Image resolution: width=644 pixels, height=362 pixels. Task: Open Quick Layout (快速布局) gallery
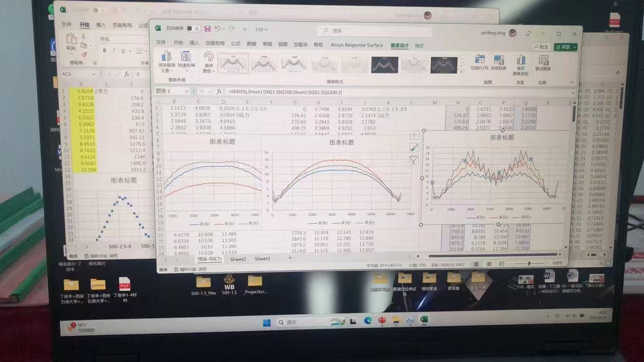[186, 57]
